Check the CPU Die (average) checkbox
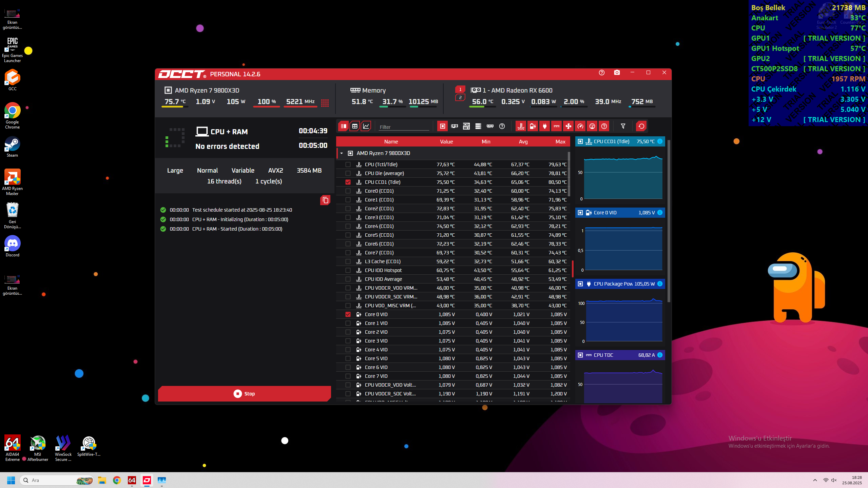This screenshot has width=868, height=488. click(348, 173)
